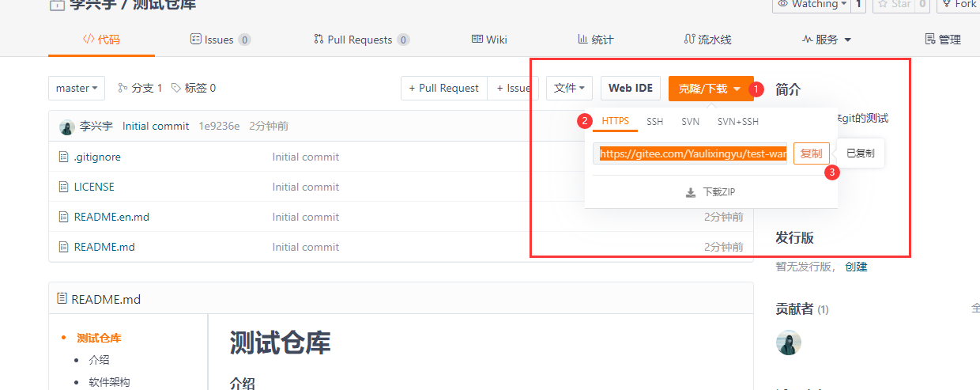Click the contributor avatar under 贡献者
Screen dimensions: 980x390
click(x=788, y=343)
